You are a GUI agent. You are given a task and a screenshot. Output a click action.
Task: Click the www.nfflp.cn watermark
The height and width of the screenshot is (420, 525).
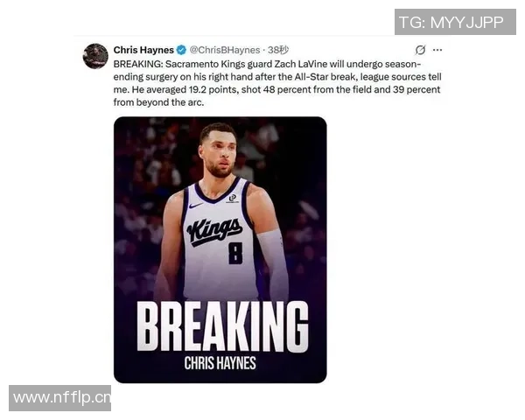click(59, 398)
